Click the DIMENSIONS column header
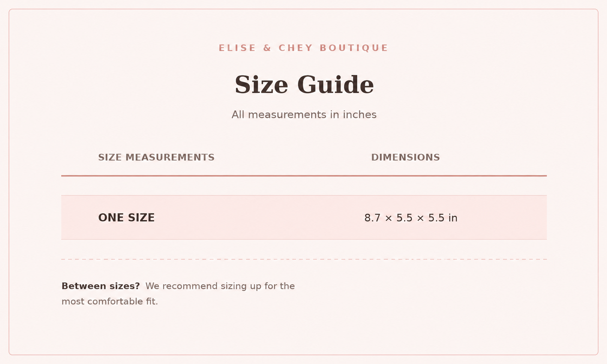 tap(405, 157)
